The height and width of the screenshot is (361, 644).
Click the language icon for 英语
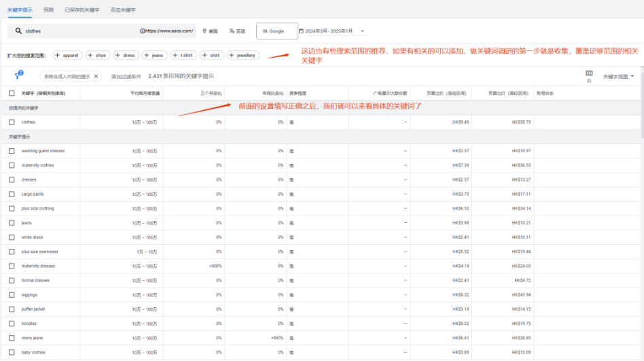[x=232, y=31]
